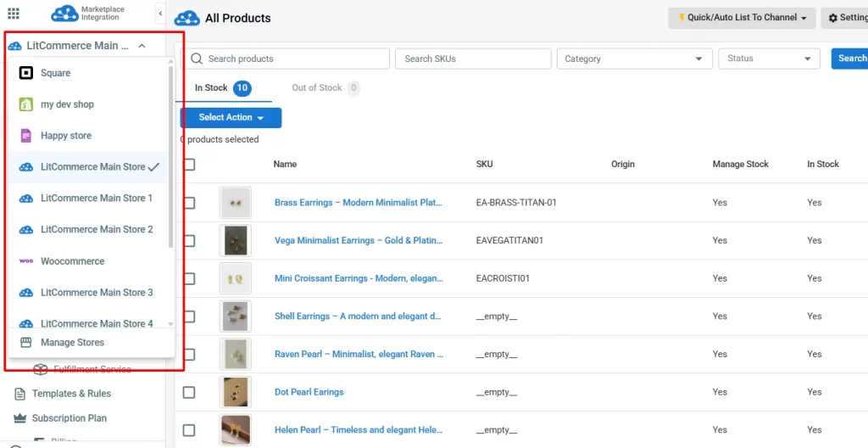Image resolution: width=868 pixels, height=448 pixels.
Task: Click the Settings gear icon
Action: (x=832, y=19)
